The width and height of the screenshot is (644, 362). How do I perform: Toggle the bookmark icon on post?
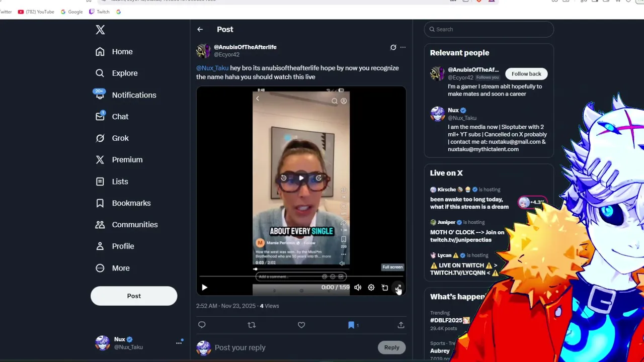point(351,325)
